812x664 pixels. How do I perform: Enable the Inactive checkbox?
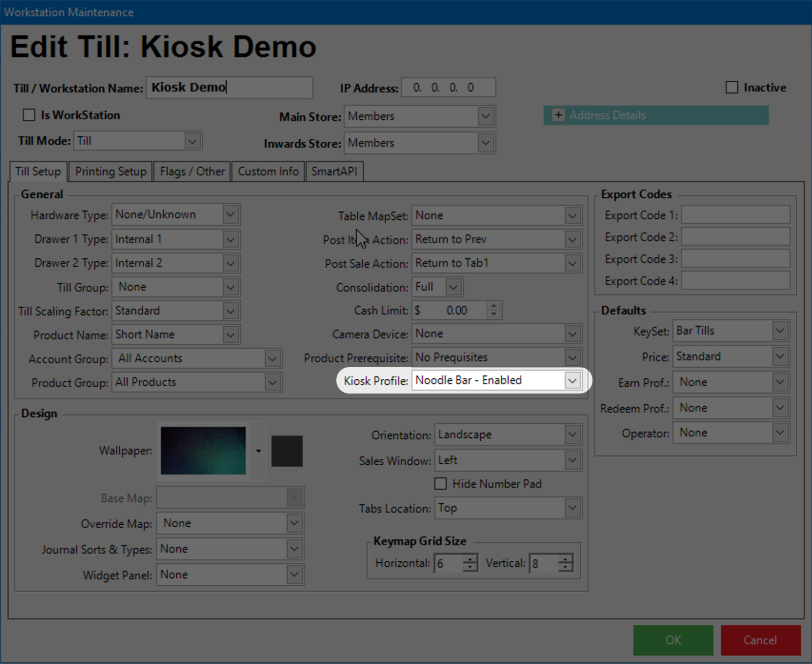[732, 87]
